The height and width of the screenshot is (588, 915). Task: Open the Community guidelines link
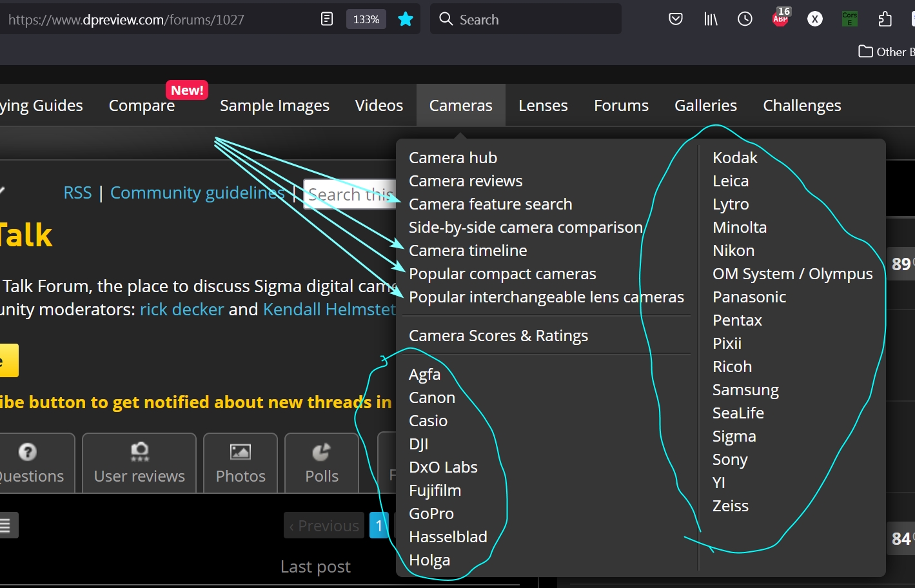coord(197,193)
